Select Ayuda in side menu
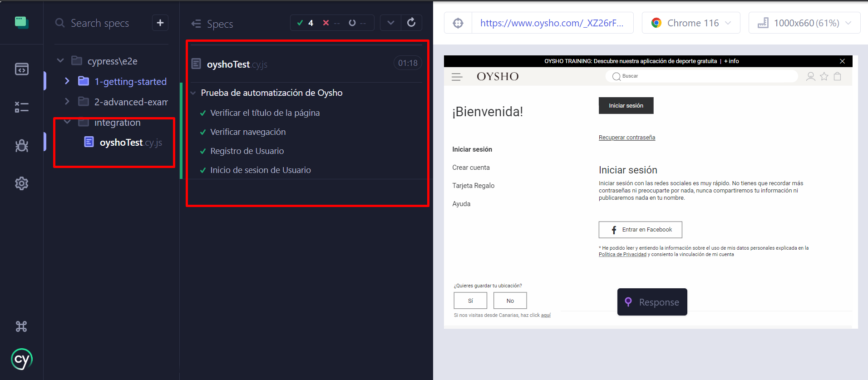868x380 pixels. (x=461, y=204)
